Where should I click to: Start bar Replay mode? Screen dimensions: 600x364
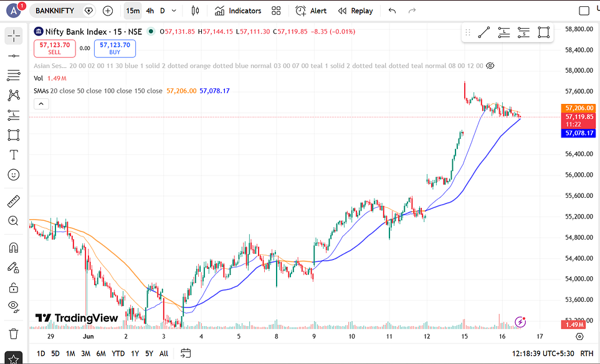point(356,11)
